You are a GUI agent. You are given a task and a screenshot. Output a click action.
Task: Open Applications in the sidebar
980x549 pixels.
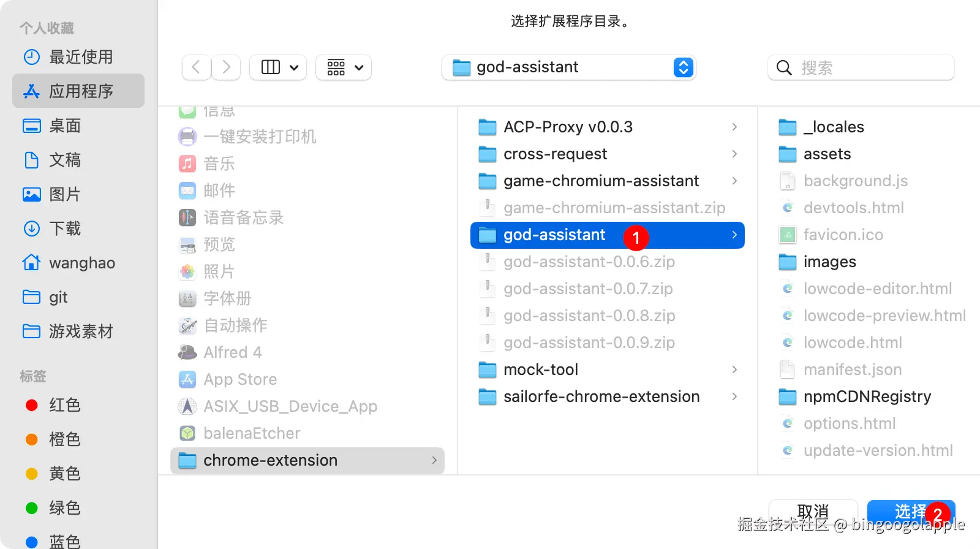pyautogui.click(x=80, y=91)
